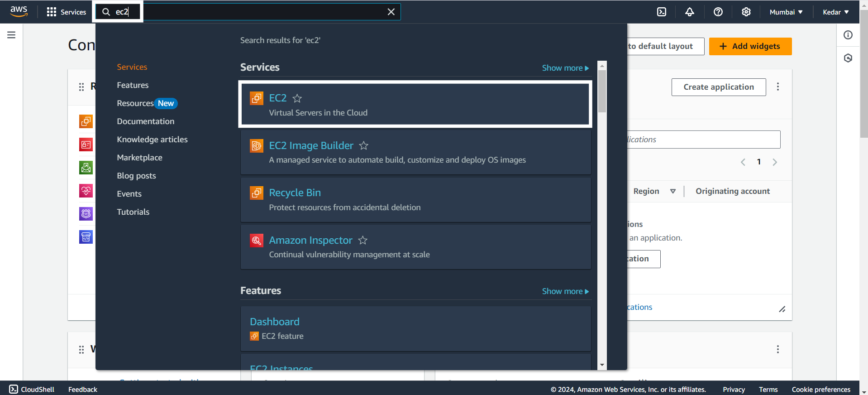Click the blue code service icon

tap(86, 237)
